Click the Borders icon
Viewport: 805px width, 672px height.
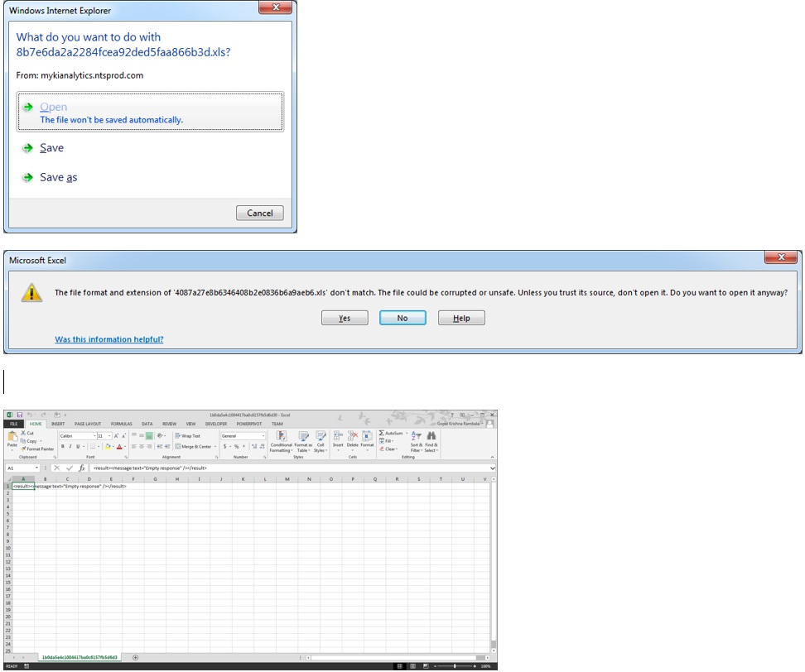click(93, 446)
